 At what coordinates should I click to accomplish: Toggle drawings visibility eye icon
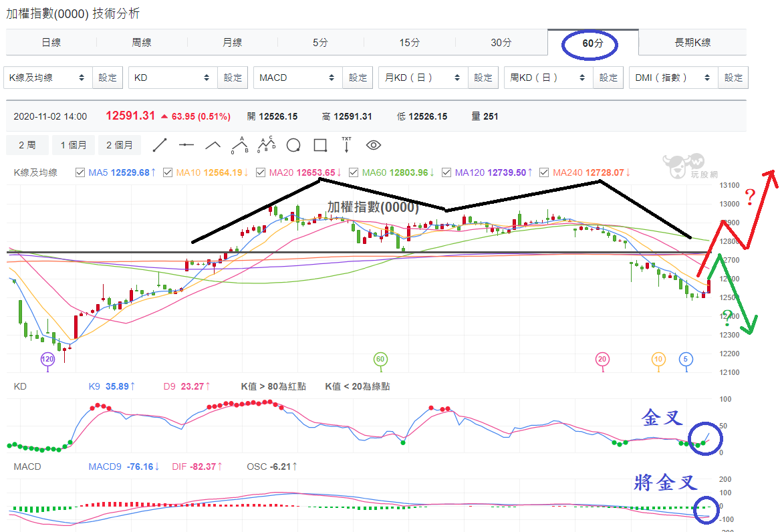374,145
